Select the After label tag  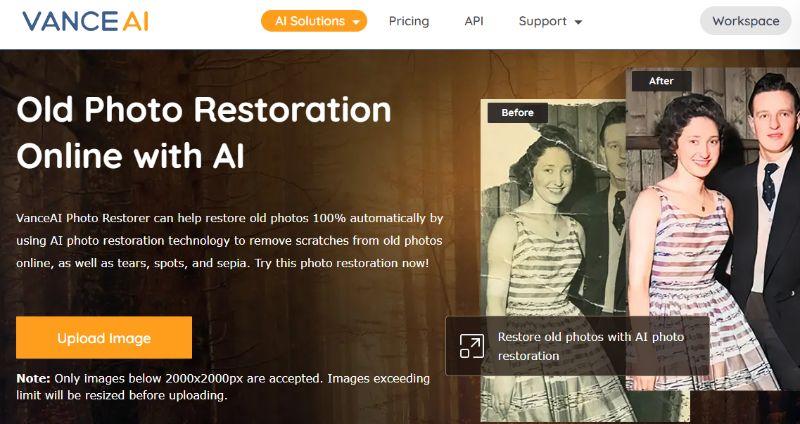pyautogui.click(x=661, y=81)
